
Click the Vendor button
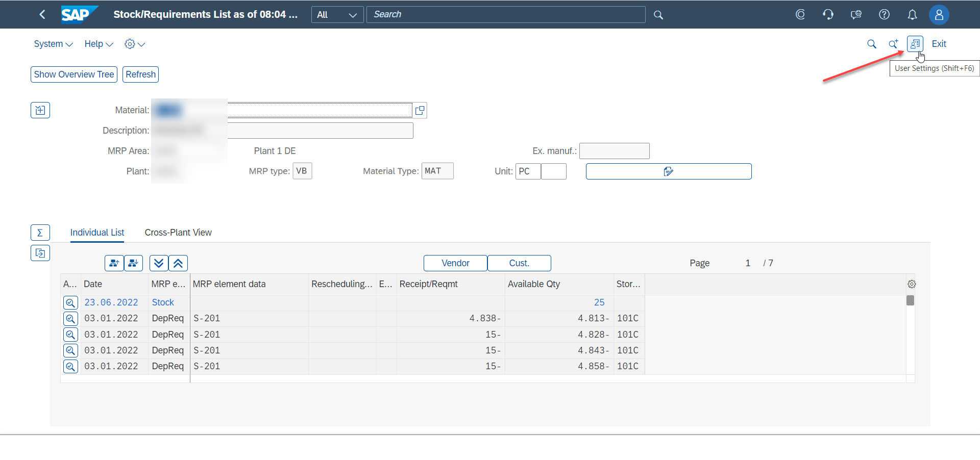[x=455, y=263]
